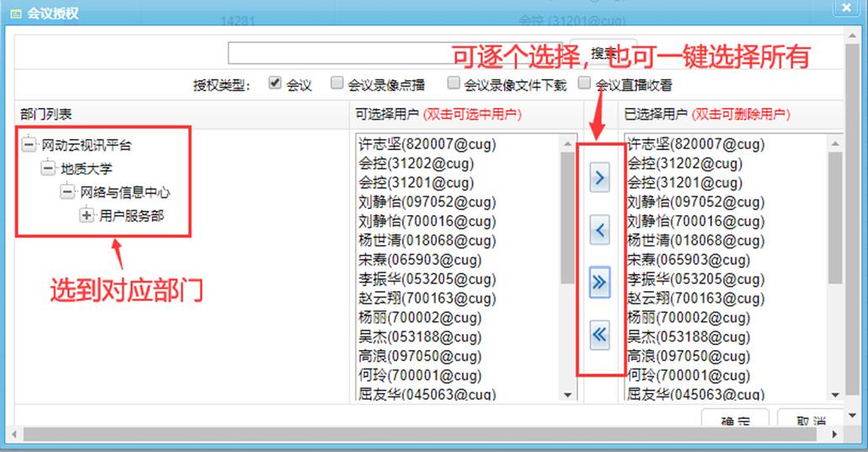Uncheck the 会议 authorization checkbox
The width and height of the screenshot is (868, 452).
pos(275,83)
